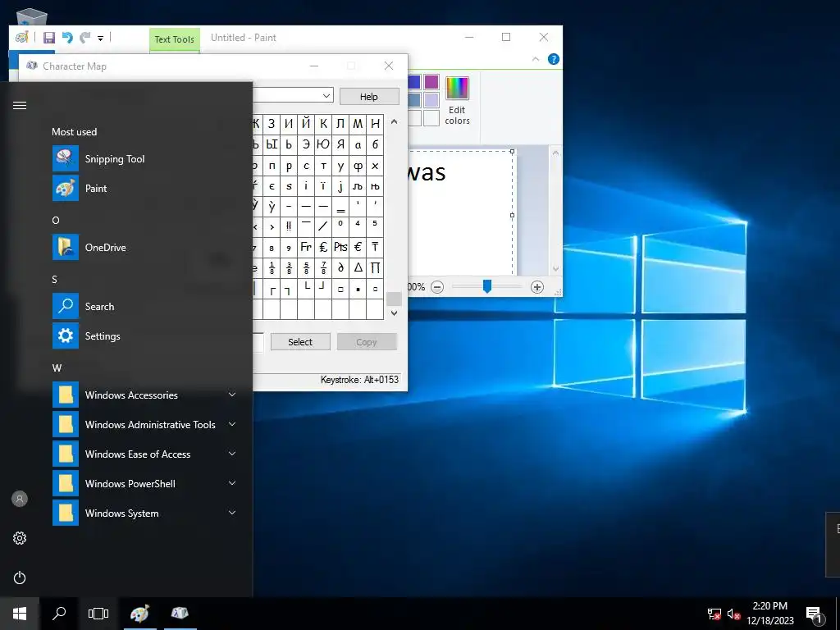This screenshot has height=630, width=840.
Task: Click the Copy button in Character Map
Action: 367,342
